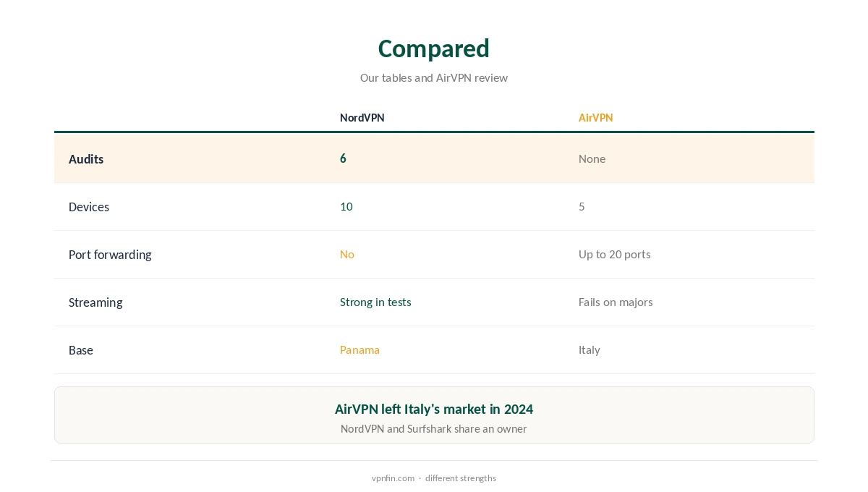Screen dimensions: 868x492
Task: Select the "Audits" row label
Action: pyautogui.click(x=86, y=159)
